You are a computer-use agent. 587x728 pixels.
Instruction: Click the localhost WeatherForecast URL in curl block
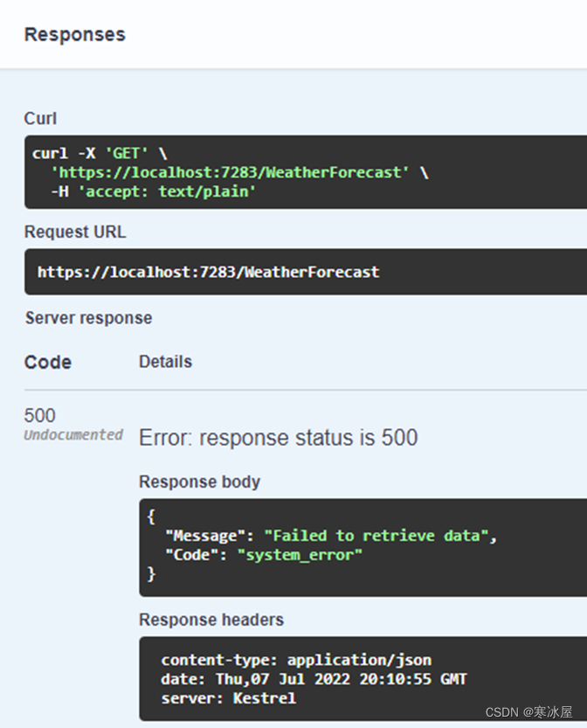pos(230,173)
